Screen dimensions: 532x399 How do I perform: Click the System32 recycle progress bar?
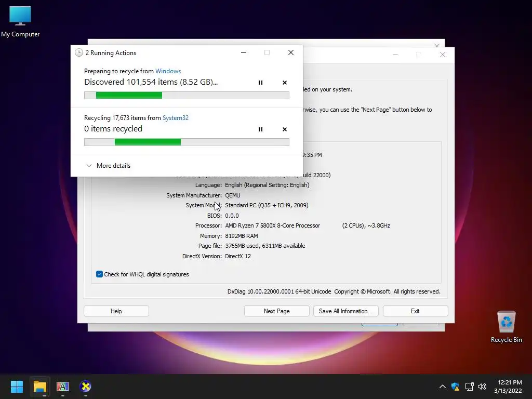click(x=187, y=142)
